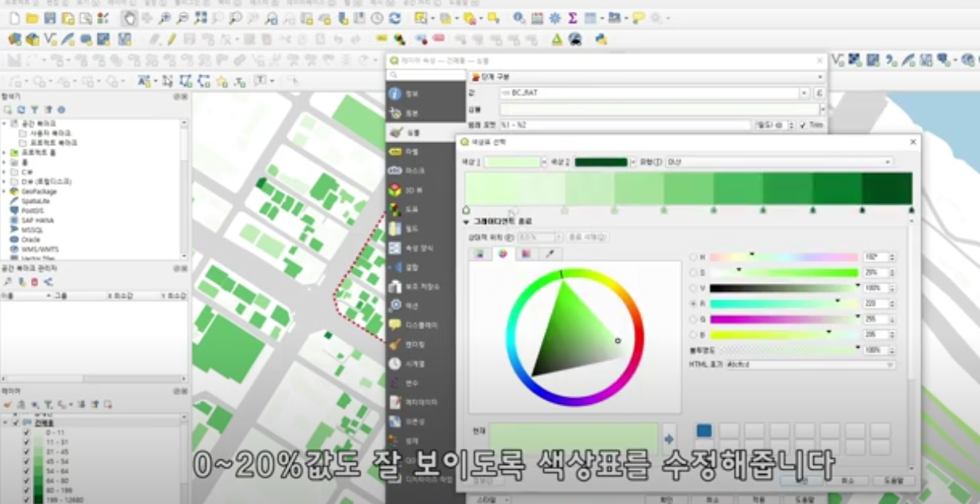
Task: Toggle visibility of the 0 - 11 class
Action: point(26,433)
